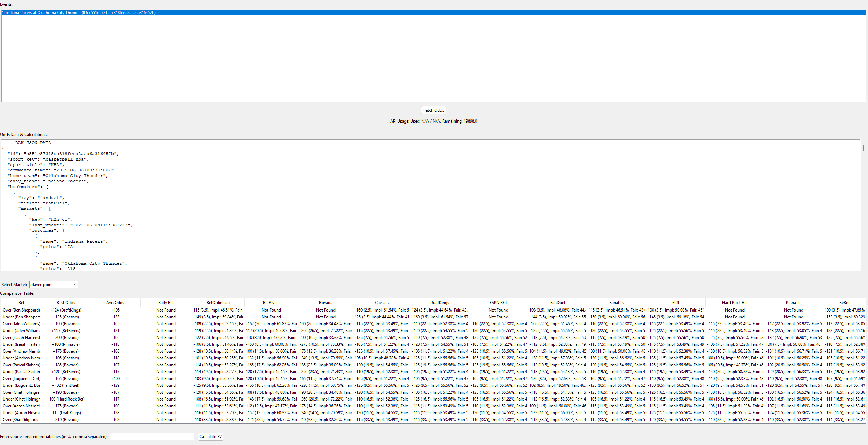Click the Fetch Odds button
The image size is (868, 445).
point(433,110)
